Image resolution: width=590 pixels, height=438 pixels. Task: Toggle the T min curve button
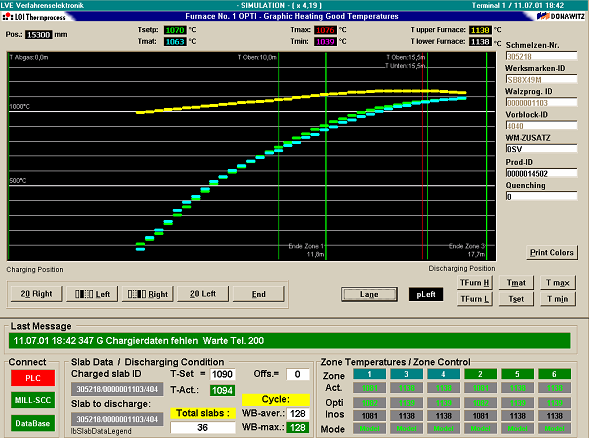558,299
